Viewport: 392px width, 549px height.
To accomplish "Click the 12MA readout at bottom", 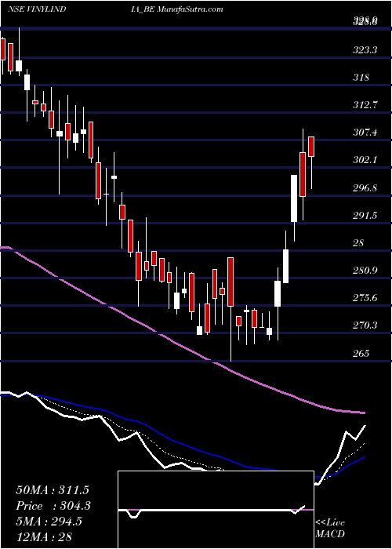I will point(44,536).
